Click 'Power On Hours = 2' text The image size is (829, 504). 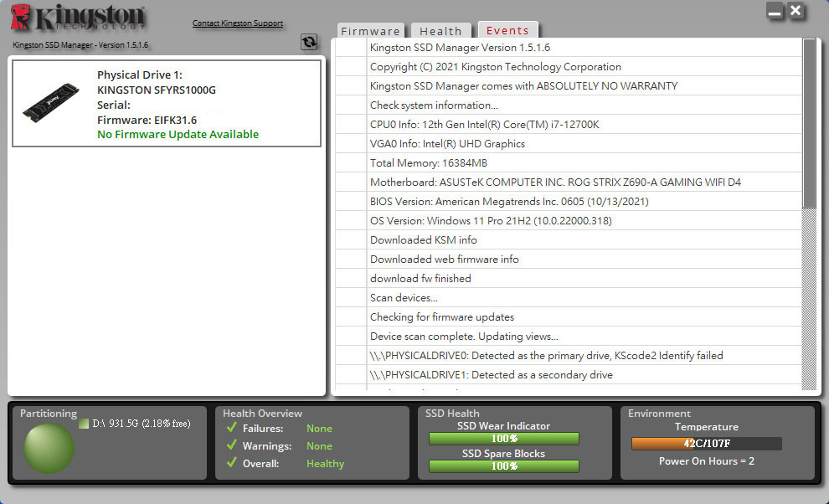coord(707,461)
